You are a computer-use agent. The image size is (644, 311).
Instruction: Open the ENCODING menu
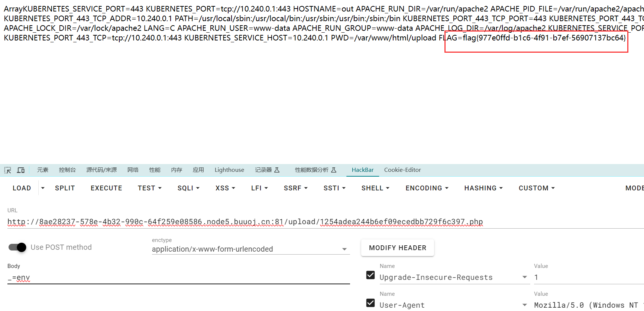[427, 188]
